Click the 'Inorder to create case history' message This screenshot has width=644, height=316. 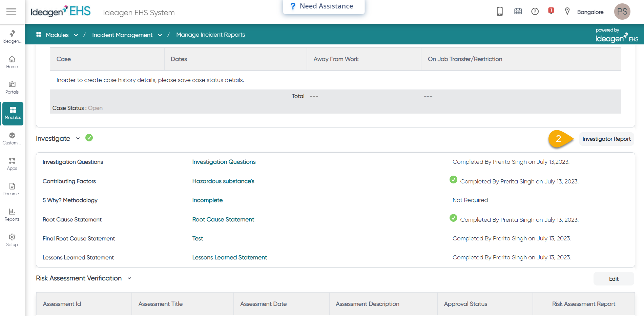(x=150, y=80)
